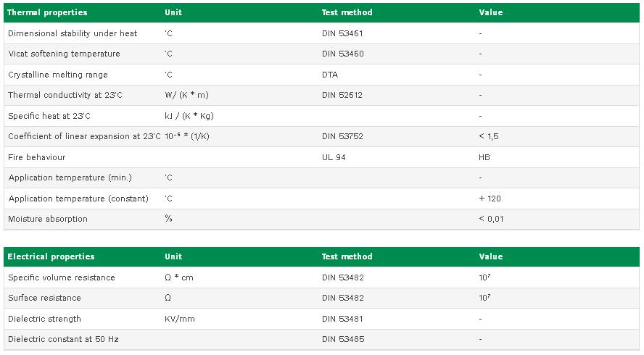
Task: Select the DIN 53485 test method cell
Action: tap(343, 339)
